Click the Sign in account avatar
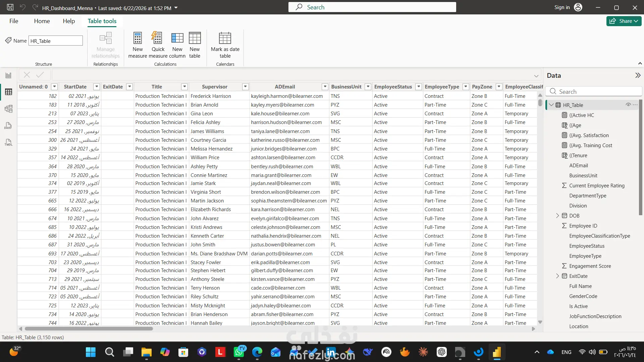 (x=578, y=7)
